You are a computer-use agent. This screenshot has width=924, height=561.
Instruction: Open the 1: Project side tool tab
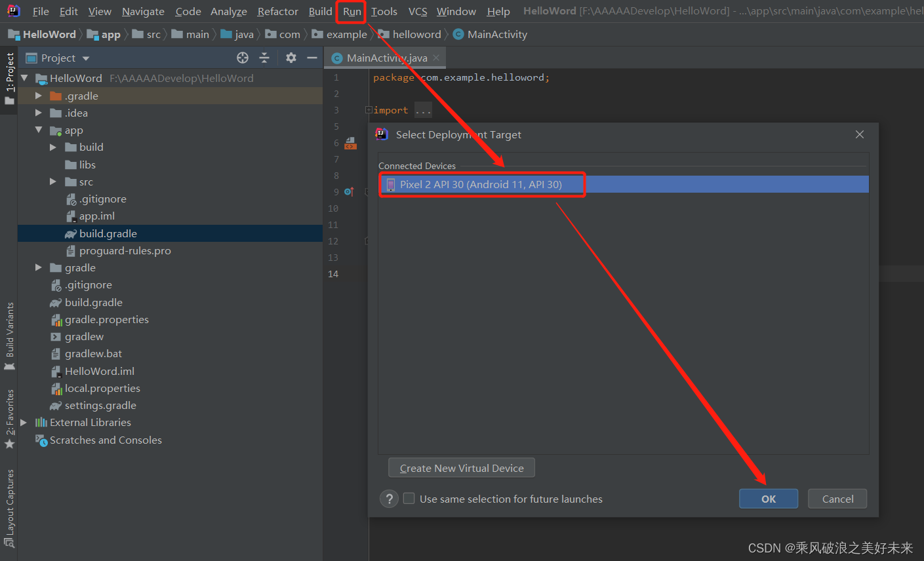(9, 79)
